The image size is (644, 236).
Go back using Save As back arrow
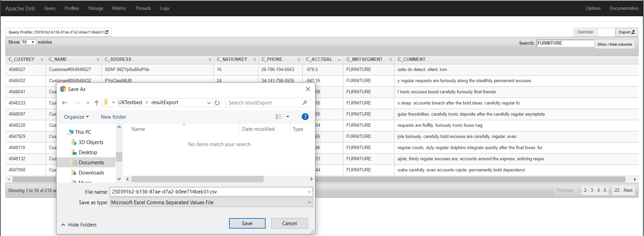coord(65,103)
